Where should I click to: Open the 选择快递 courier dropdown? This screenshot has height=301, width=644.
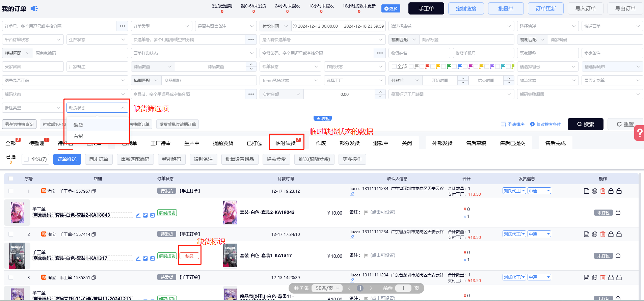pyautogui.click(x=548, y=26)
